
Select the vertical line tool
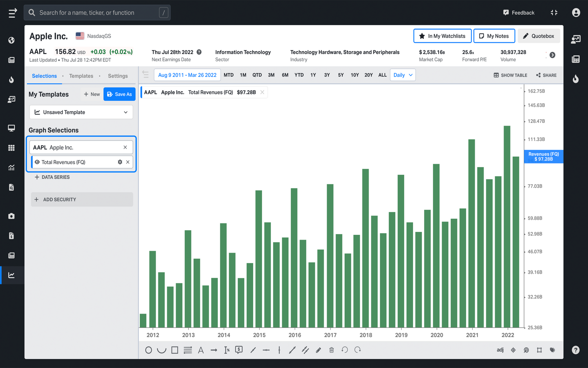click(279, 350)
